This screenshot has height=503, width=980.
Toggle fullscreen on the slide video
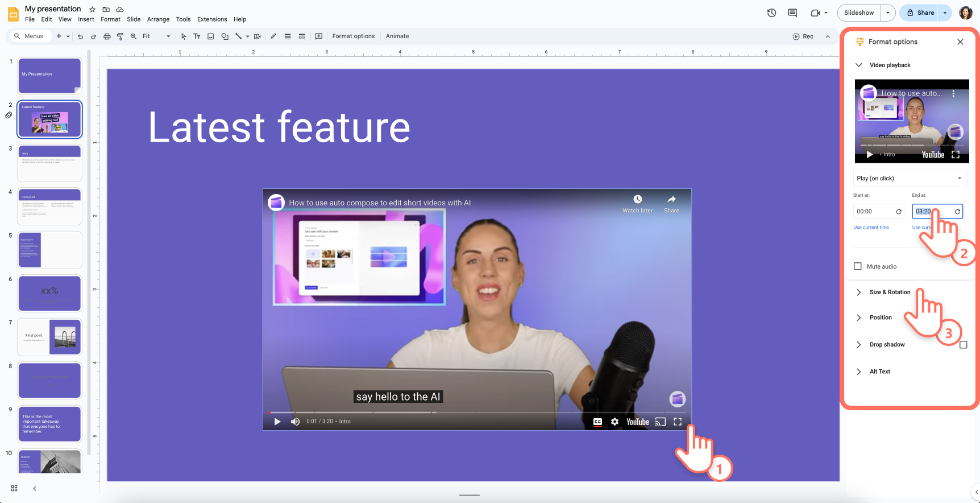click(x=678, y=422)
